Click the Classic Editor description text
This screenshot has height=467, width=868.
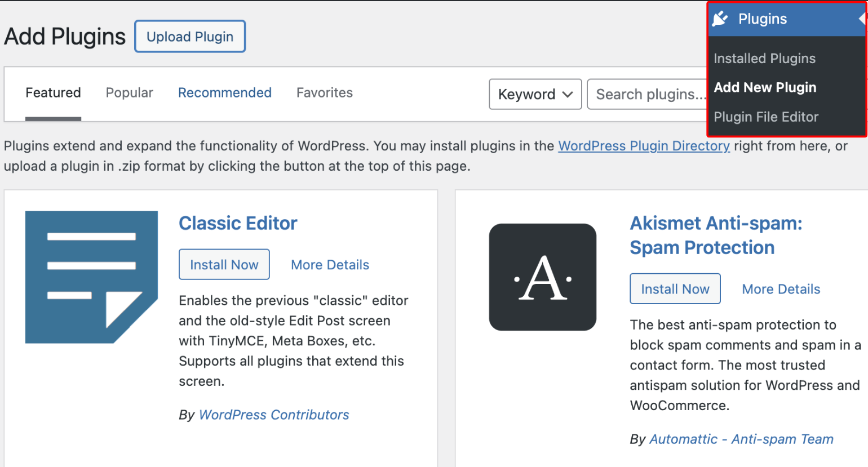[x=294, y=341]
